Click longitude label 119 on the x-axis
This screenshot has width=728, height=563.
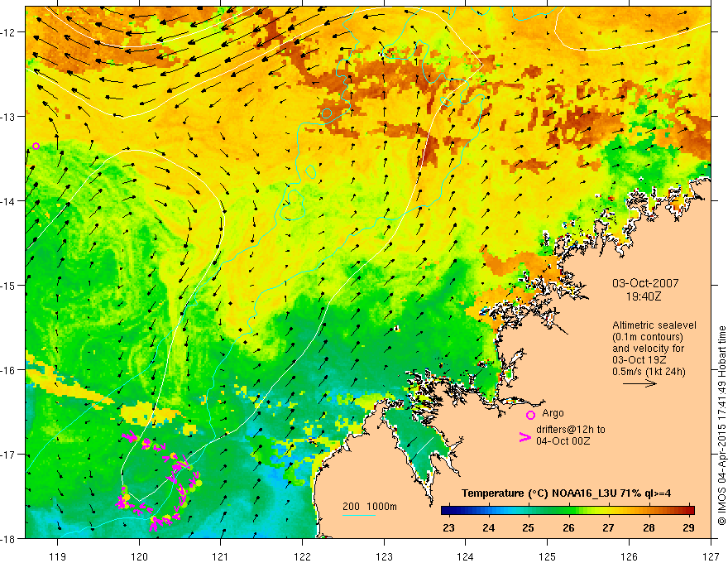(x=58, y=556)
